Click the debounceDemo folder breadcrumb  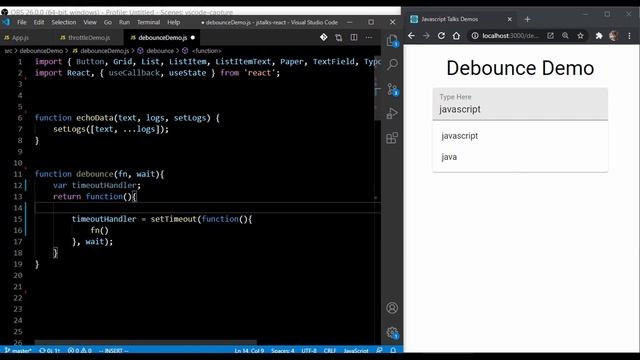pyautogui.click(x=41, y=51)
